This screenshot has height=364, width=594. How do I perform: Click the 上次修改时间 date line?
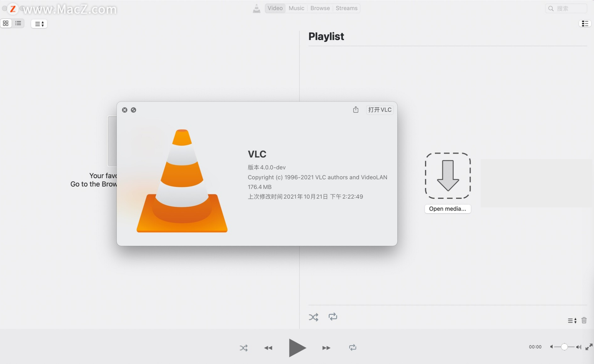point(305,197)
